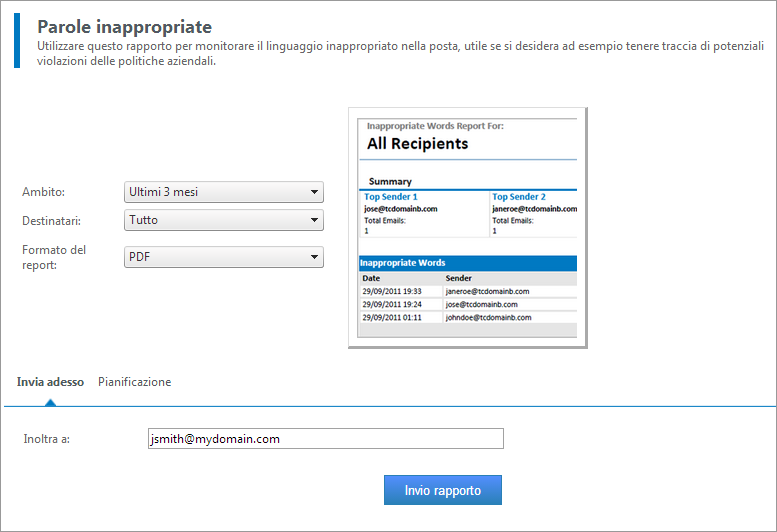Click the All Recipients heading in preview

[417, 144]
